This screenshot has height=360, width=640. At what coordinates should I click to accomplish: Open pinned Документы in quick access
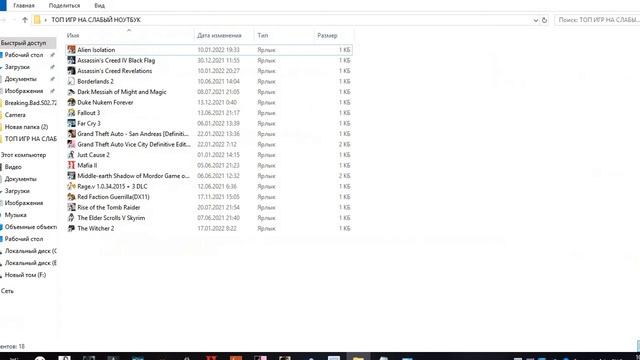(x=20, y=79)
